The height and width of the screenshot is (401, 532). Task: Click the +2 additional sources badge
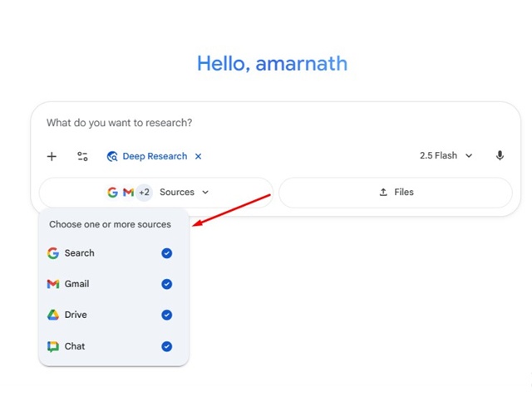coord(144,192)
